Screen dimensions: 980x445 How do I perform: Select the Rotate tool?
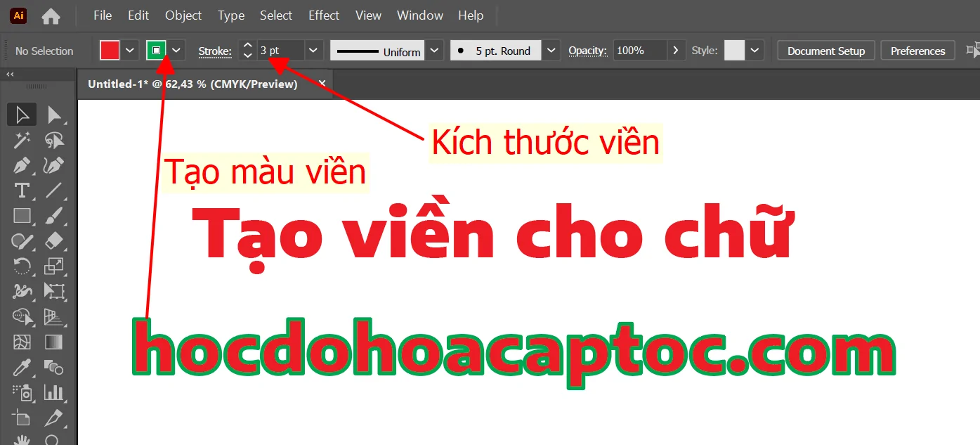coord(22,266)
